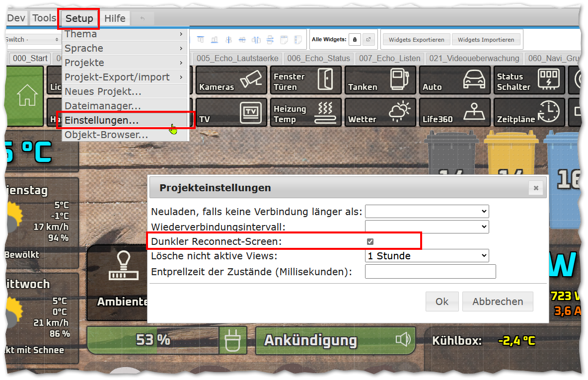588x380 pixels.
Task: Click the green home tile
Action: 25,95
